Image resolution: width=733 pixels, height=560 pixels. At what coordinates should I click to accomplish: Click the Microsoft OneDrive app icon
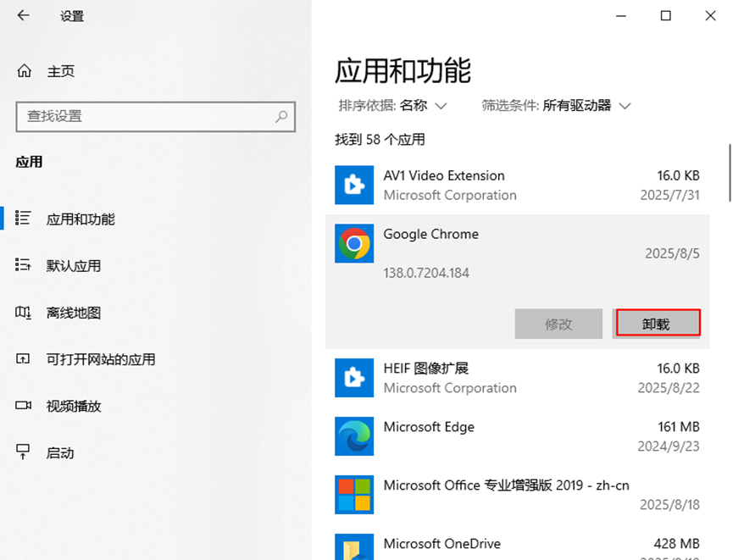pyautogui.click(x=354, y=547)
